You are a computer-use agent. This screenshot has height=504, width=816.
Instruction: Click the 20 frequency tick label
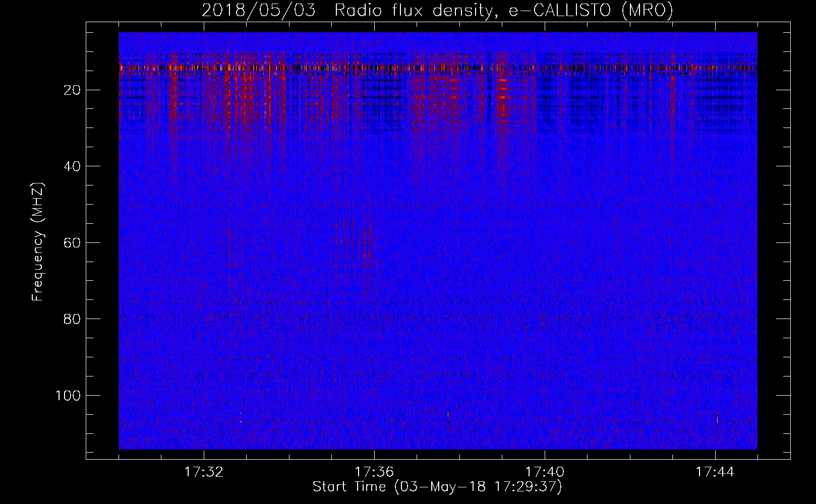point(72,90)
